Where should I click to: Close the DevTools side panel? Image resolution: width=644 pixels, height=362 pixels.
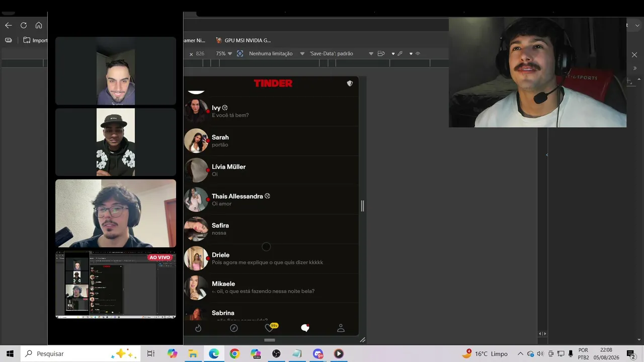(x=634, y=55)
